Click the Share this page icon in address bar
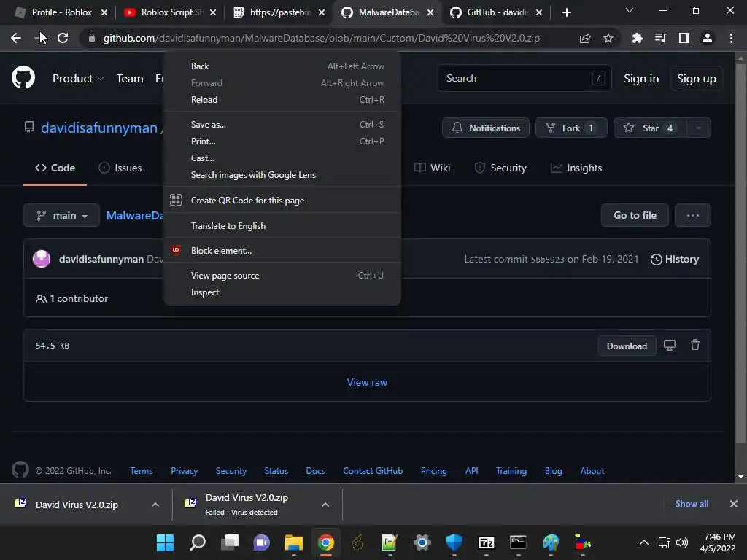The image size is (747, 560). pos(585,38)
